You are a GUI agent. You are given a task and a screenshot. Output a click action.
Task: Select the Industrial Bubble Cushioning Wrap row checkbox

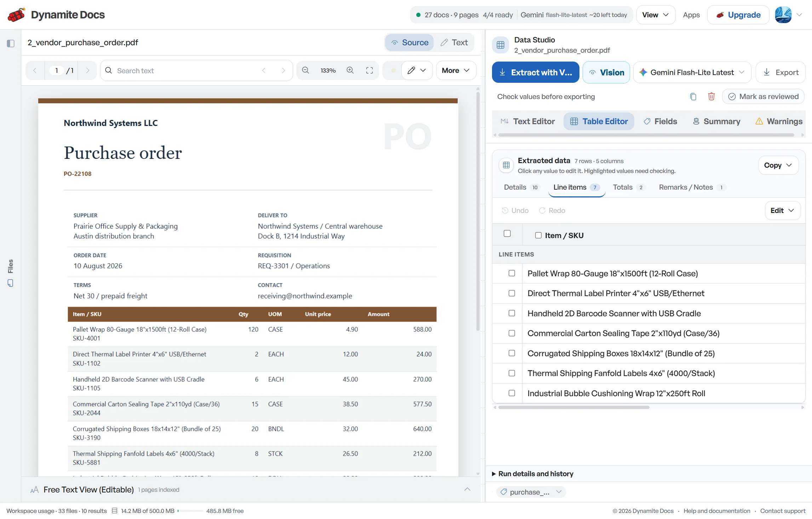pos(512,393)
